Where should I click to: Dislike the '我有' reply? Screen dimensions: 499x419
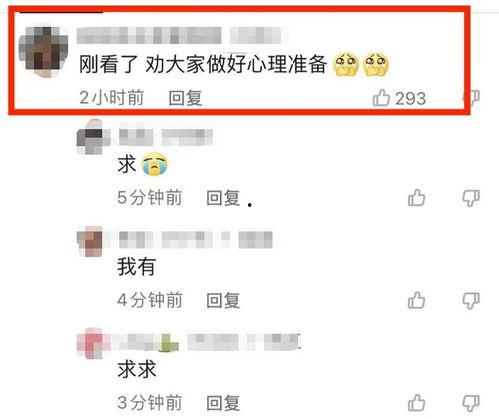pyautogui.click(x=471, y=301)
